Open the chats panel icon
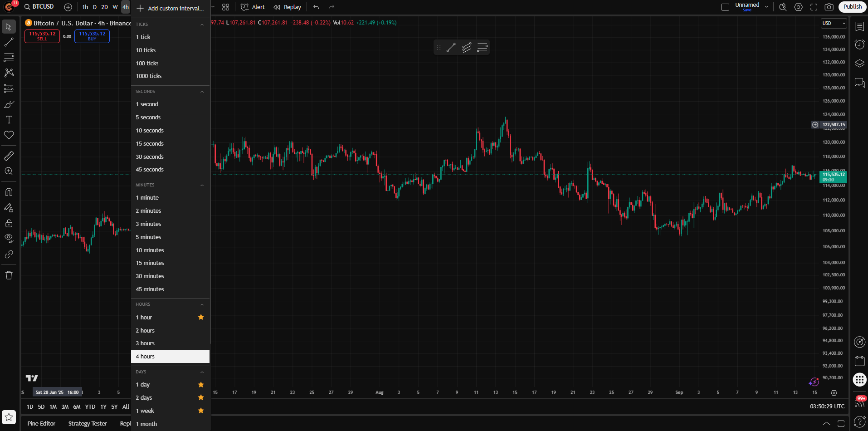 pyautogui.click(x=859, y=83)
